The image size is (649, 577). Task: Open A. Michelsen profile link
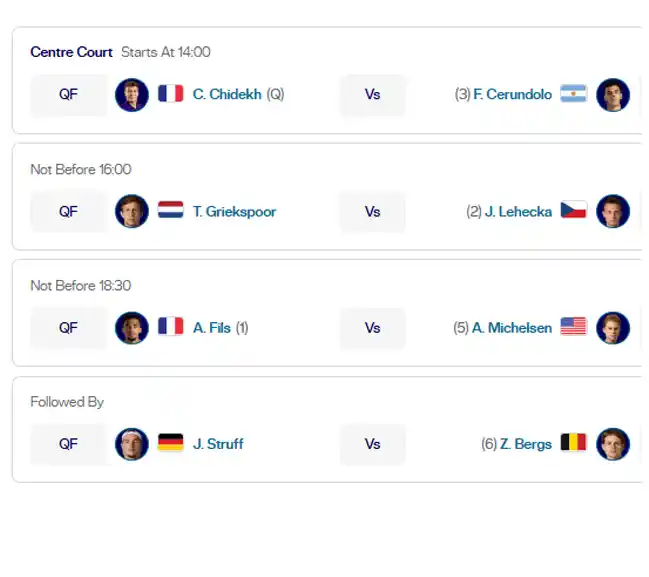[512, 328]
